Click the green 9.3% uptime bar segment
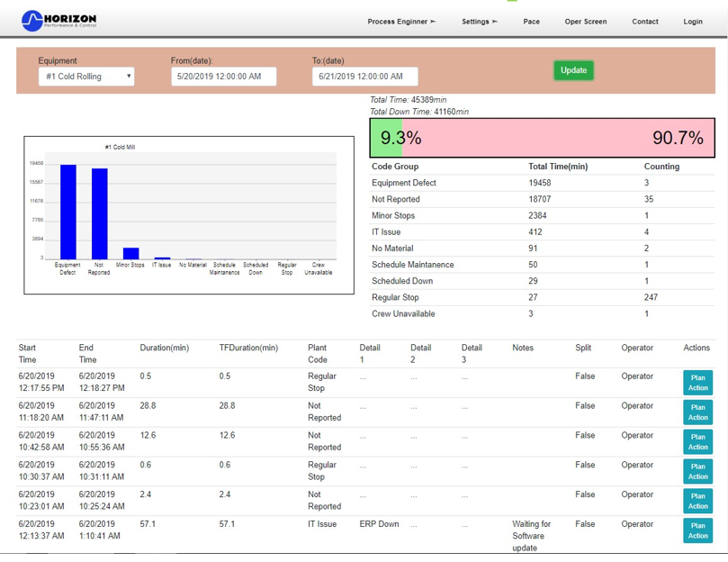This screenshot has height=562, width=728. pyautogui.click(x=386, y=138)
